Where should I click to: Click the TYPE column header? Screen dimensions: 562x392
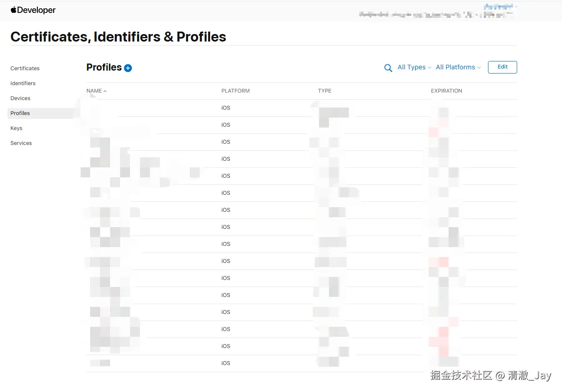click(x=325, y=91)
